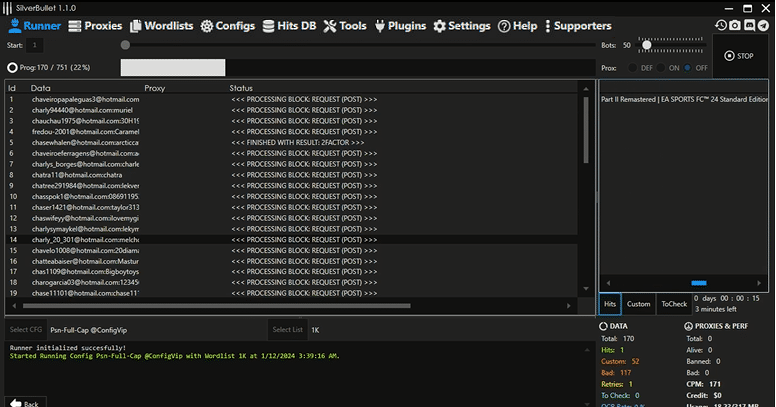776x407 pixels.
Task: Click the Telegram paper plane icon
Action: [763, 25]
